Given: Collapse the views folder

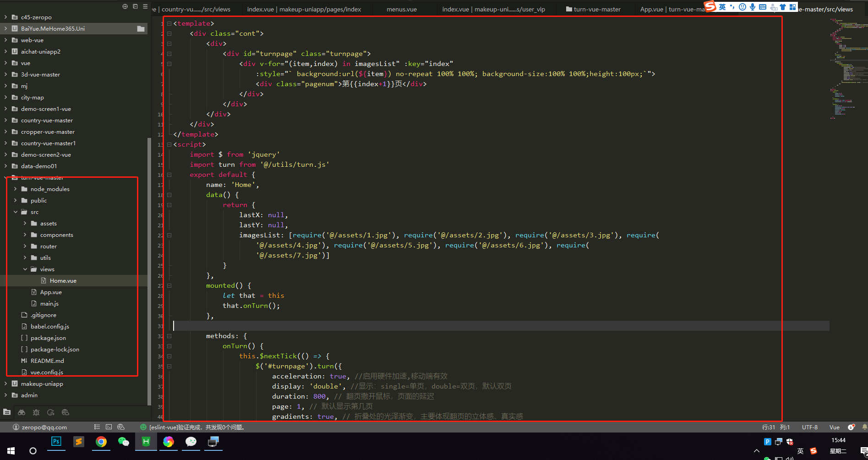Looking at the screenshot, I should pos(25,269).
